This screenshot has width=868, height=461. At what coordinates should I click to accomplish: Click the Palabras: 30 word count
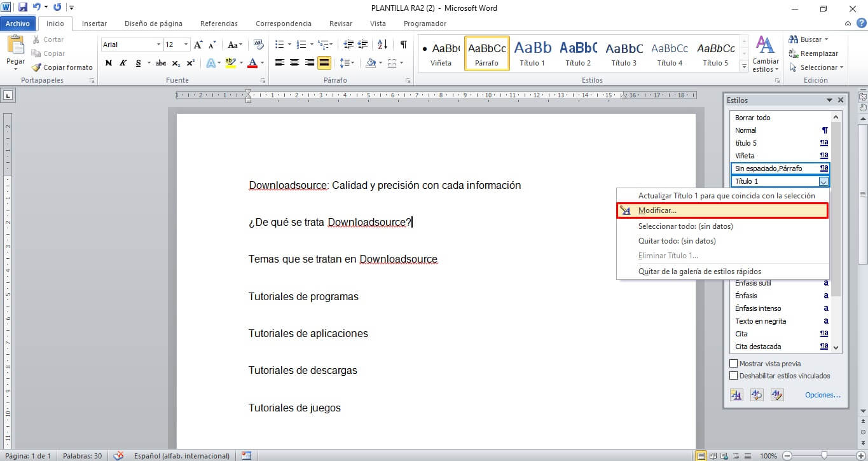point(81,455)
